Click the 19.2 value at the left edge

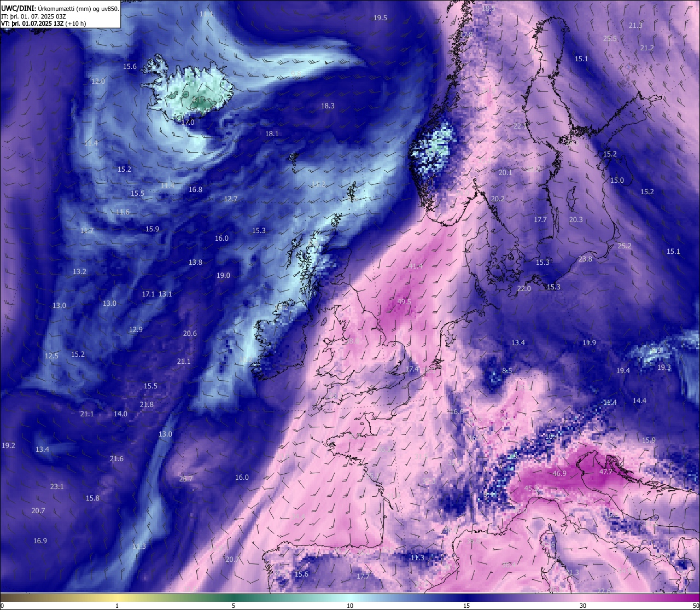(8, 445)
